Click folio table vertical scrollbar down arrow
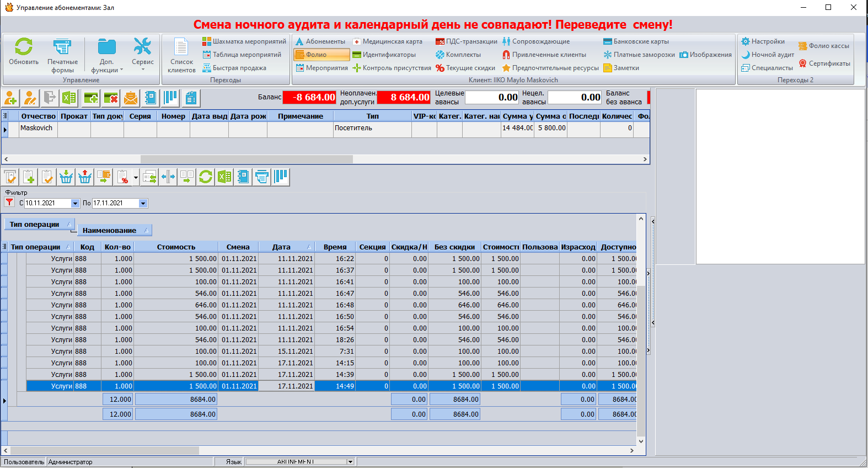Screen dimensions: 868x468 tap(641, 442)
